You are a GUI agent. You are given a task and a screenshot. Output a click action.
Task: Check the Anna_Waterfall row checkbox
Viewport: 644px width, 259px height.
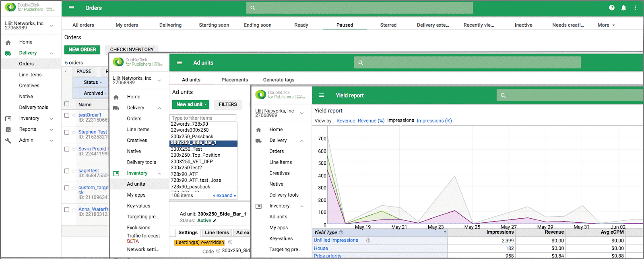coord(67,209)
